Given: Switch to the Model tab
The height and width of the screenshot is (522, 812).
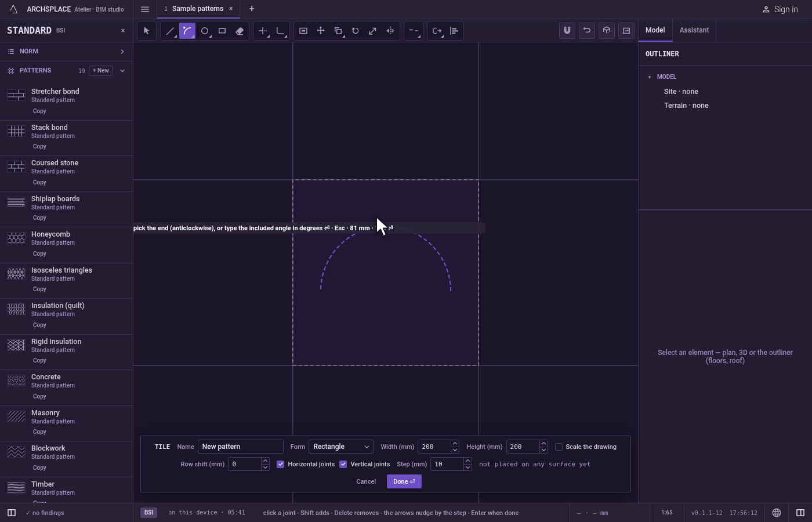Looking at the screenshot, I should click(655, 30).
